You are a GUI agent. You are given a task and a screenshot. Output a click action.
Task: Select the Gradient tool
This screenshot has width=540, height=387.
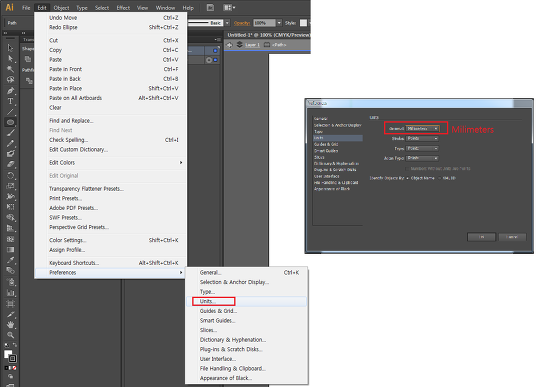pos(10,250)
